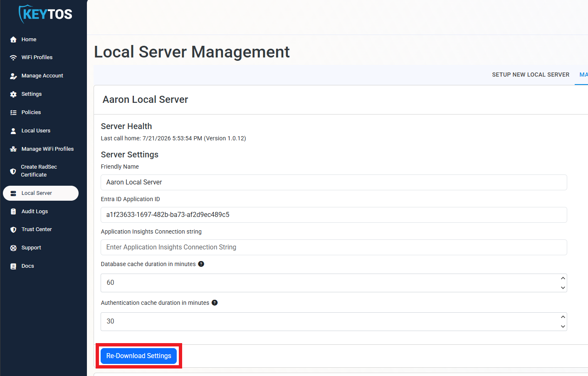
Task: Open Docs from the sidebar
Action: tap(28, 266)
